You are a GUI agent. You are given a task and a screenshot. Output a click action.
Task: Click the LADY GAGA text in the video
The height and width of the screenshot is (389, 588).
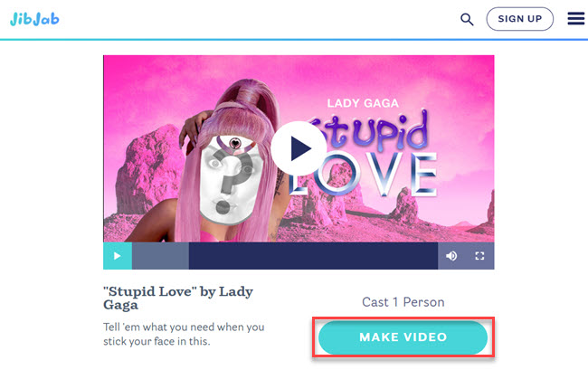(x=363, y=103)
